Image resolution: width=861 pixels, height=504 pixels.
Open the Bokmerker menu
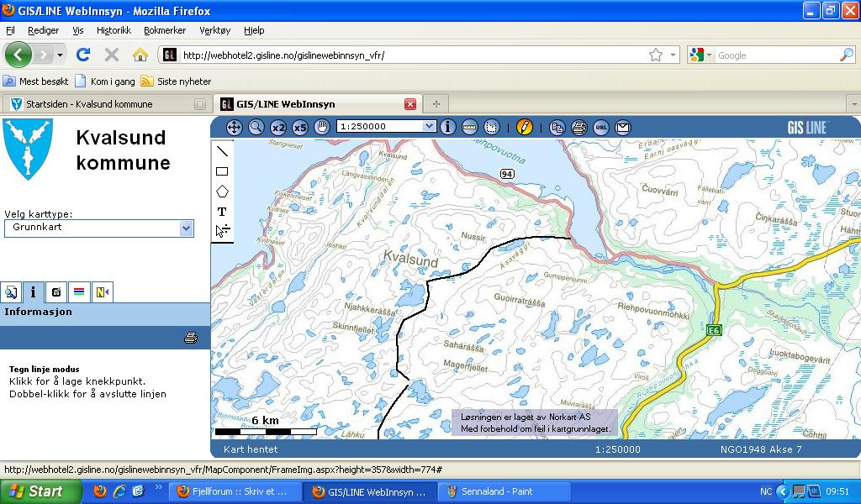(164, 30)
